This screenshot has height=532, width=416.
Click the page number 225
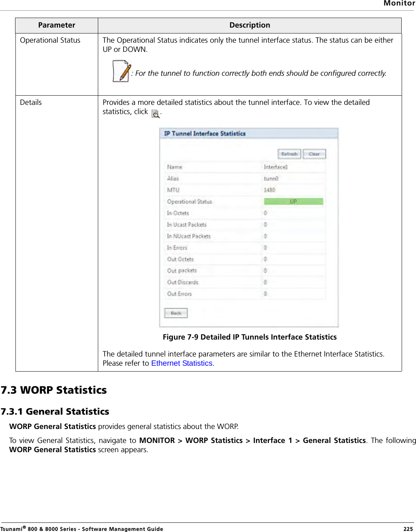pyautogui.click(x=408, y=529)
